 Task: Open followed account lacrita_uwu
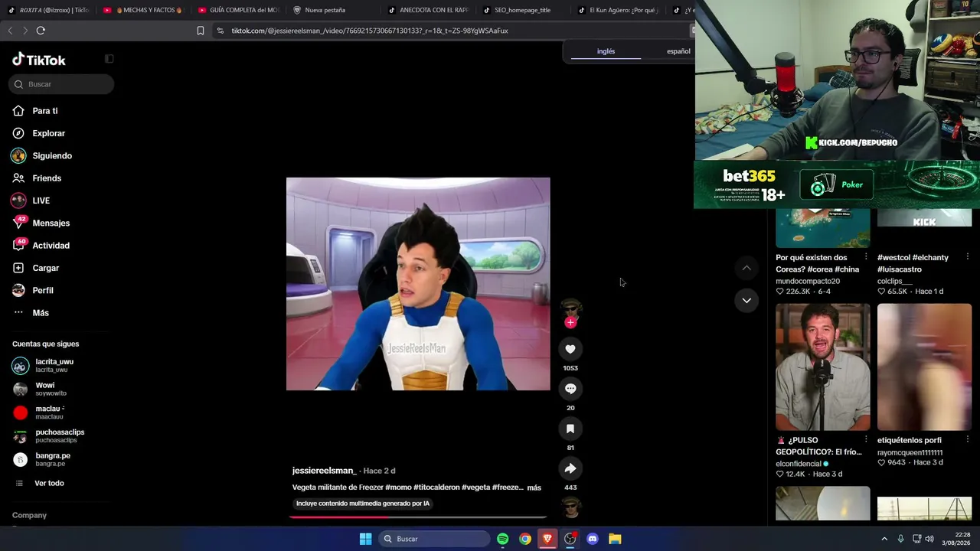44,366
